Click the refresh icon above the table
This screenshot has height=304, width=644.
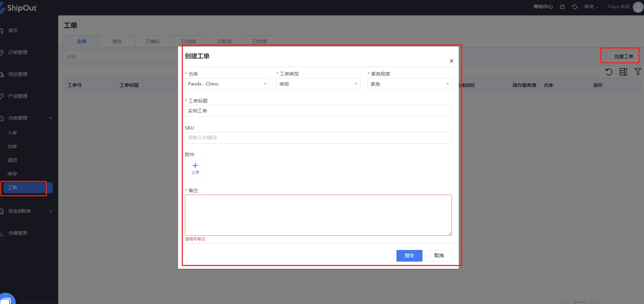(609, 72)
